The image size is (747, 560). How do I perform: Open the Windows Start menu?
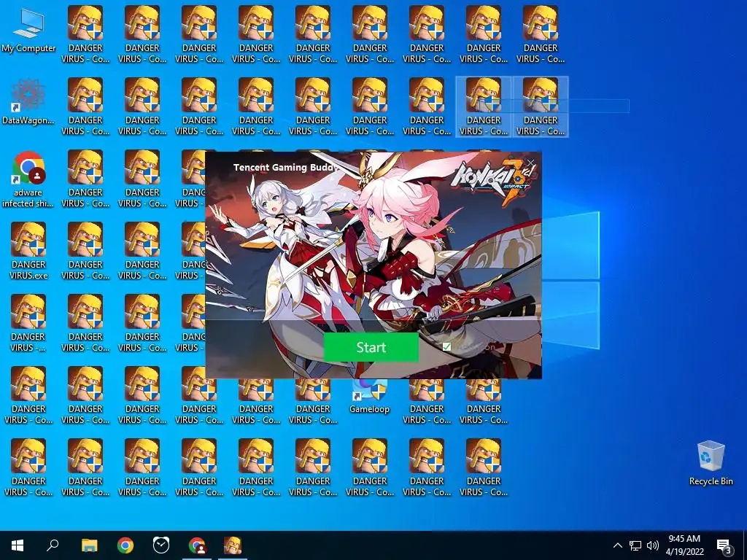point(18,545)
